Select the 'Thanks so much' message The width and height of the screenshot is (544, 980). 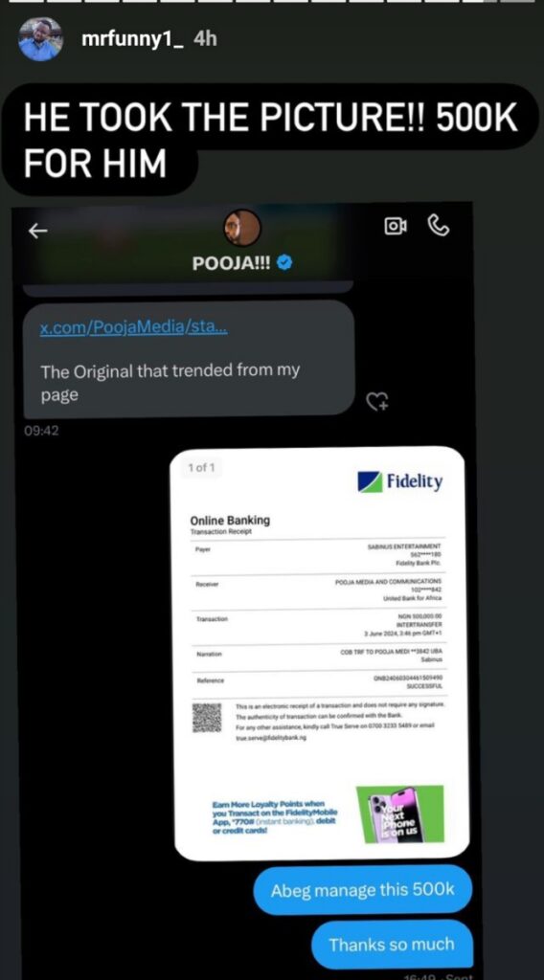[392, 944]
